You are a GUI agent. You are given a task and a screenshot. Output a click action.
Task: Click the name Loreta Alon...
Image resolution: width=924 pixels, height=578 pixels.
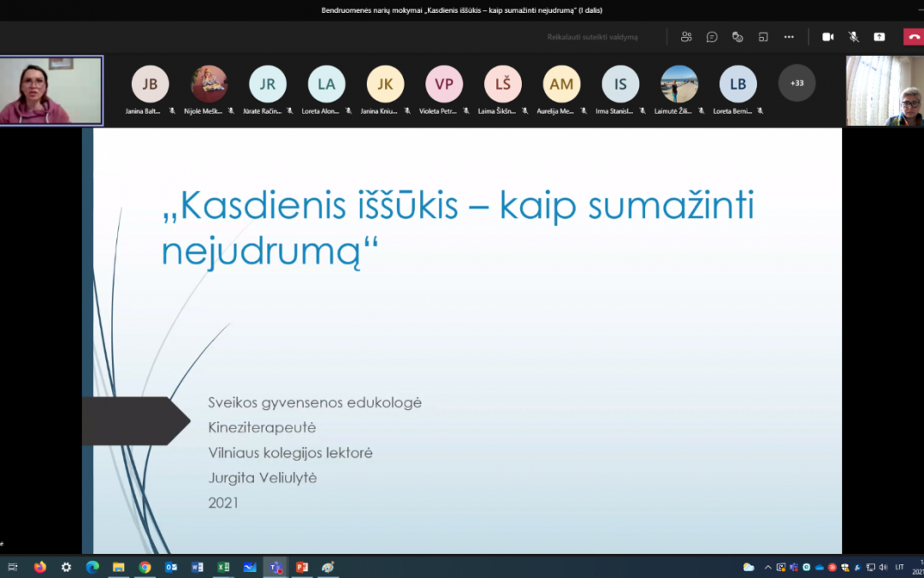click(x=320, y=110)
